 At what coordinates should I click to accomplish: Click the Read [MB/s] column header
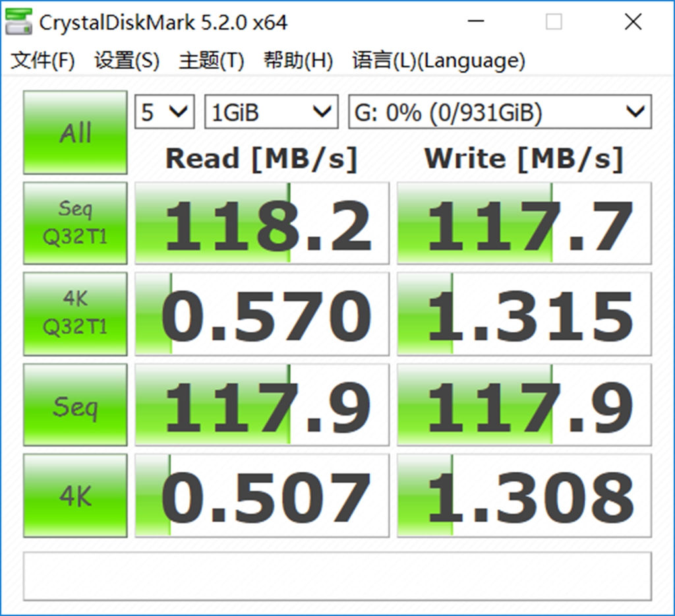tap(261, 158)
